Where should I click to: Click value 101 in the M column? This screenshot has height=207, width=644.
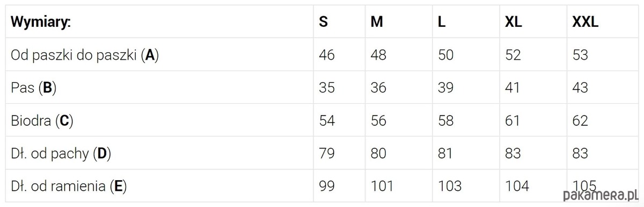coord(382,186)
